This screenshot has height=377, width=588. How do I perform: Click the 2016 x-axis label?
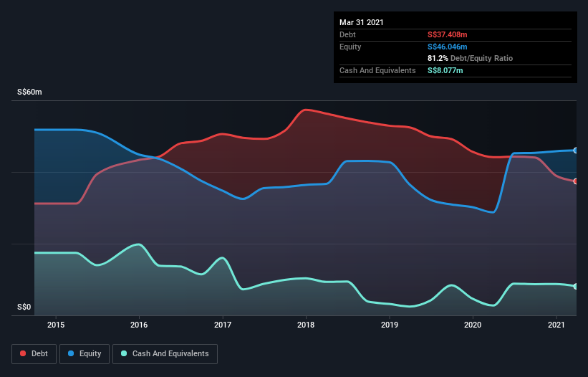[139, 325]
